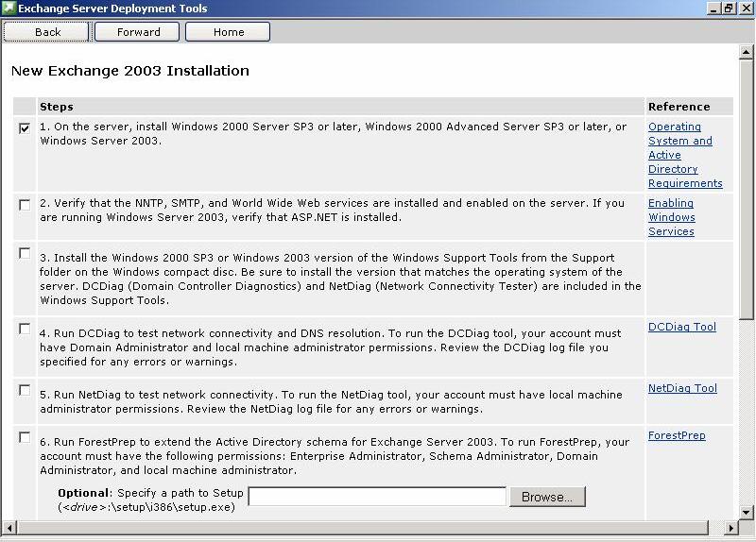
Task: Click the vertical scrollbar down arrow
Action: click(746, 512)
